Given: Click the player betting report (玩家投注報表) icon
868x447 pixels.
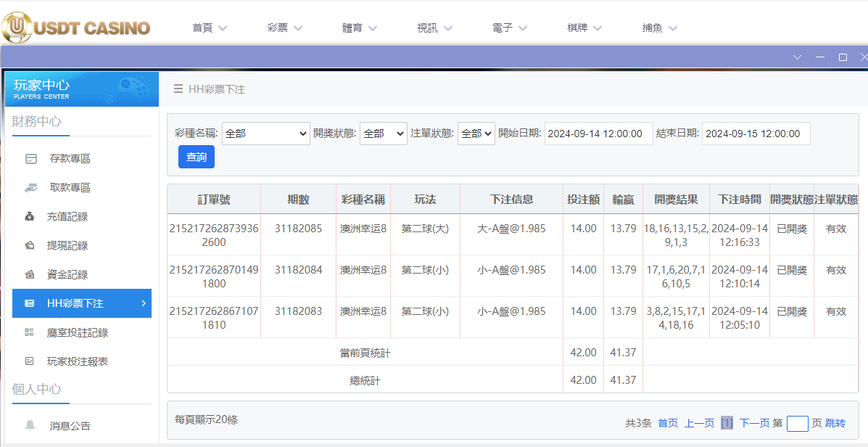Looking at the screenshot, I should (30, 361).
